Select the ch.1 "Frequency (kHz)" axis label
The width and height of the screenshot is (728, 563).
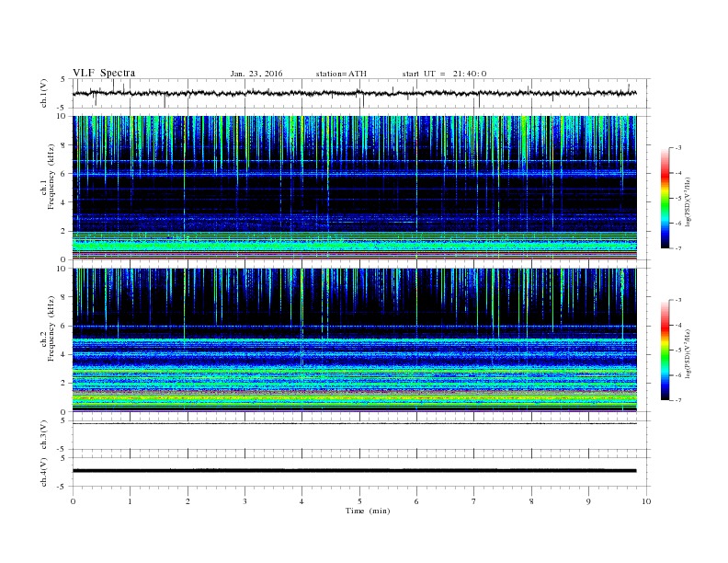click(51, 177)
